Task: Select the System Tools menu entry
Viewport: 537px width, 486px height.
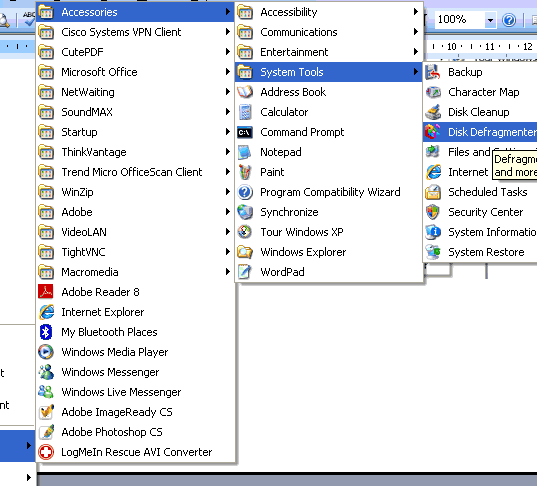Action: point(328,72)
